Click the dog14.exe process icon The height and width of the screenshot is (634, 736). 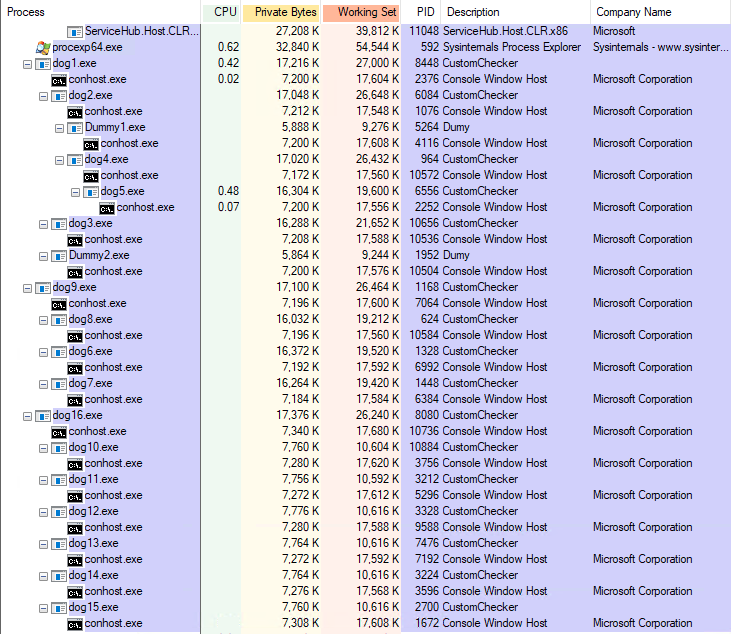point(59,576)
